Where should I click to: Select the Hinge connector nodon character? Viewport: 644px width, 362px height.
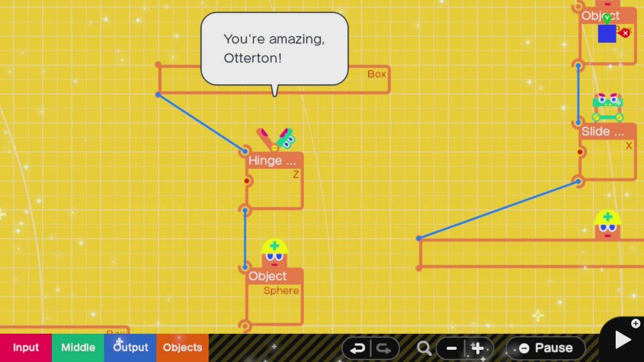pos(275,139)
